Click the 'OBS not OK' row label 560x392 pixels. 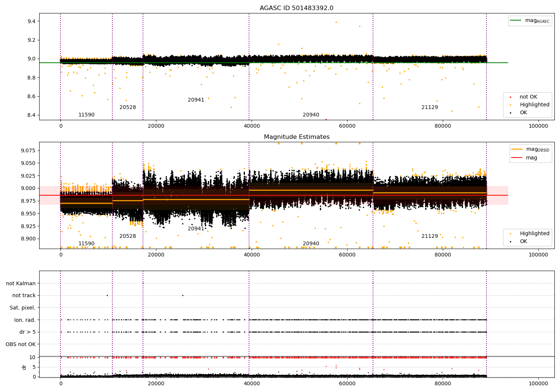click(x=21, y=344)
